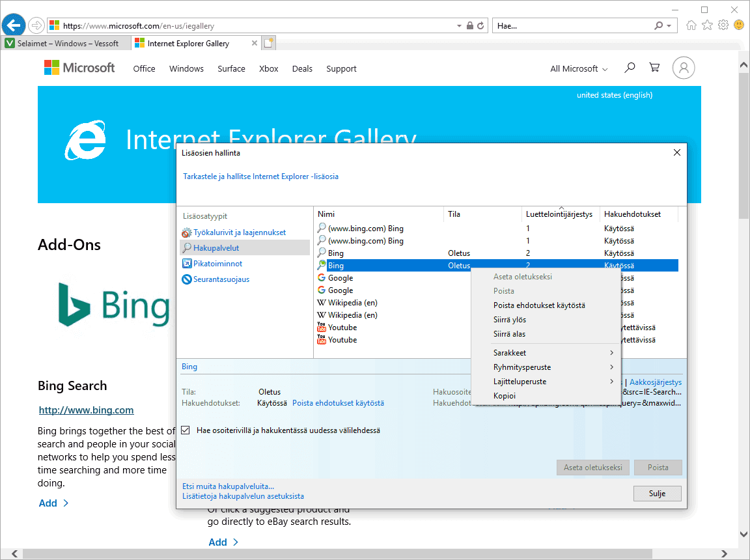The image size is (750, 560).
Task: Click the united states (english) locale link
Action: [x=614, y=95]
